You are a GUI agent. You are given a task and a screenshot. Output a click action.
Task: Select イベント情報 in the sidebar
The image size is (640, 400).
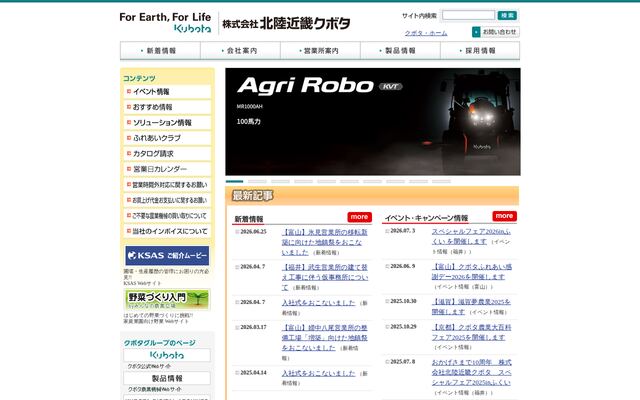pyautogui.click(x=167, y=91)
